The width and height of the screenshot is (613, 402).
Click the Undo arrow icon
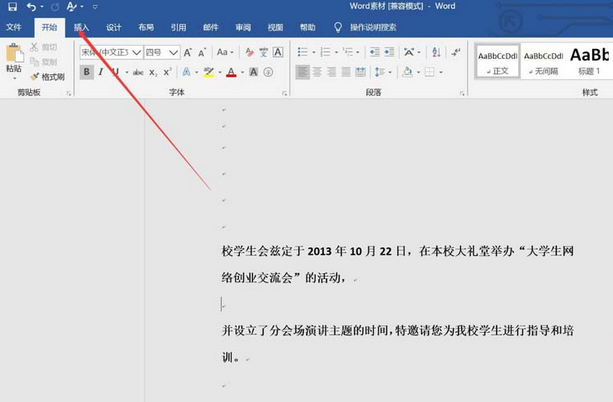30,7
